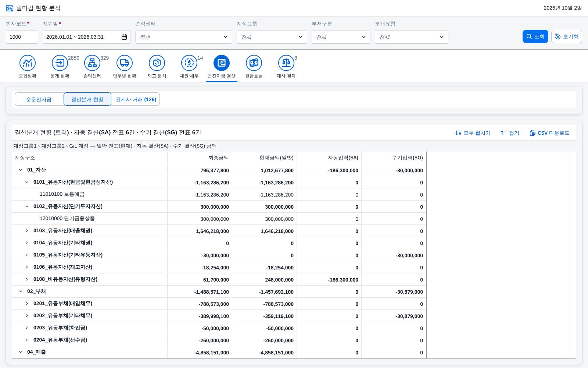The width and height of the screenshot is (588, 368).
Task: Open the calendar picker in 전기일 field
Action: pos(124,37)
